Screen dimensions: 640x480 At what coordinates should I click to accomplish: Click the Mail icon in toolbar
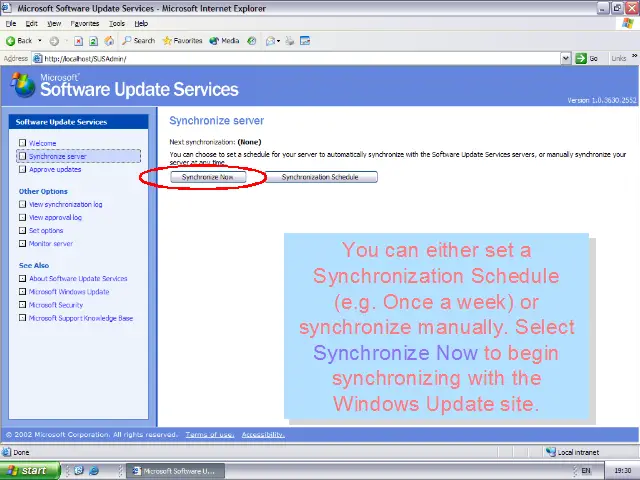click(270, 41)
